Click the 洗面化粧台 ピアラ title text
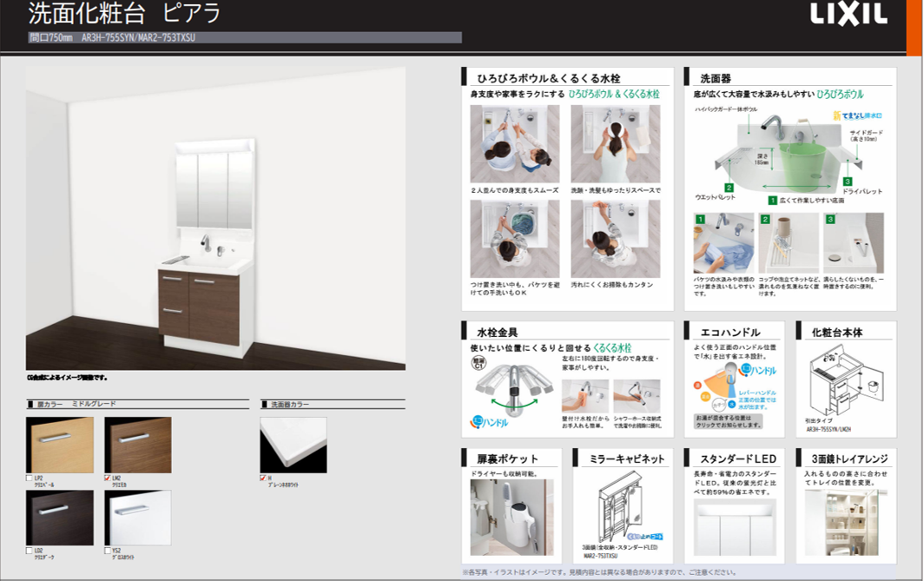This screenshot has height=581, width=924. (124, 15)
